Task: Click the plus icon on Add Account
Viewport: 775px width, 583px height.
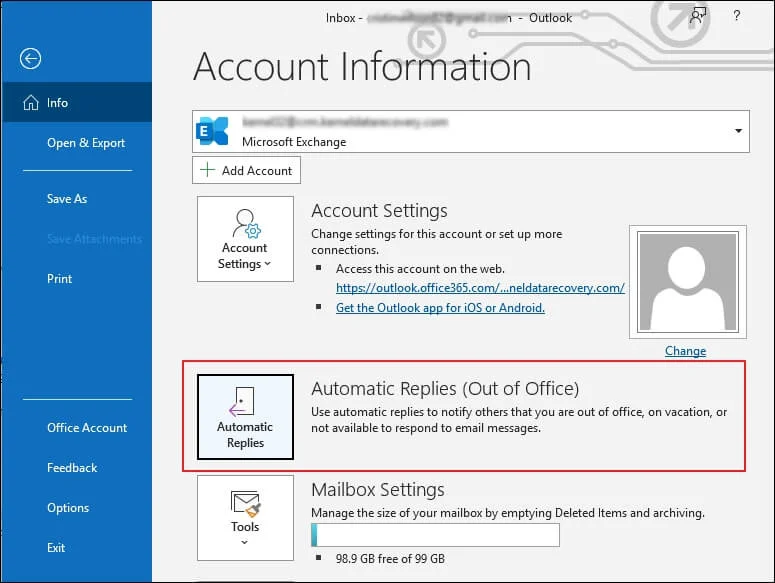Action: tap(207, 169)
